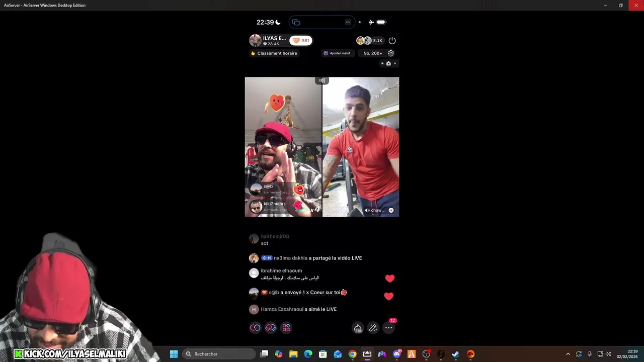
Task: Tap the Hamza Ezzahraoui H avatar
Action: [254, 309]
